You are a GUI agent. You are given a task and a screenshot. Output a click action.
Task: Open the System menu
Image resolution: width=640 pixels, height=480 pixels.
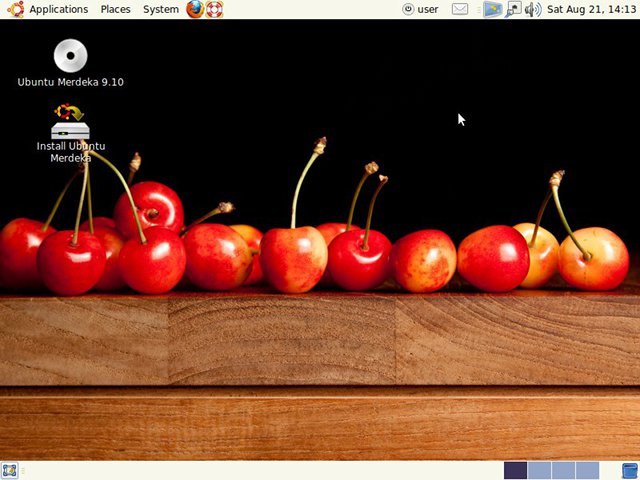161,9
